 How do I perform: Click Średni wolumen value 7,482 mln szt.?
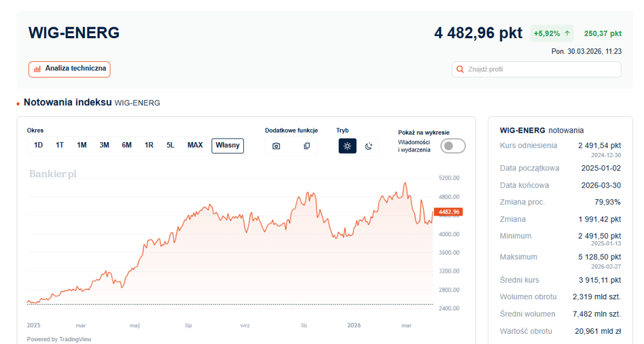596,314
